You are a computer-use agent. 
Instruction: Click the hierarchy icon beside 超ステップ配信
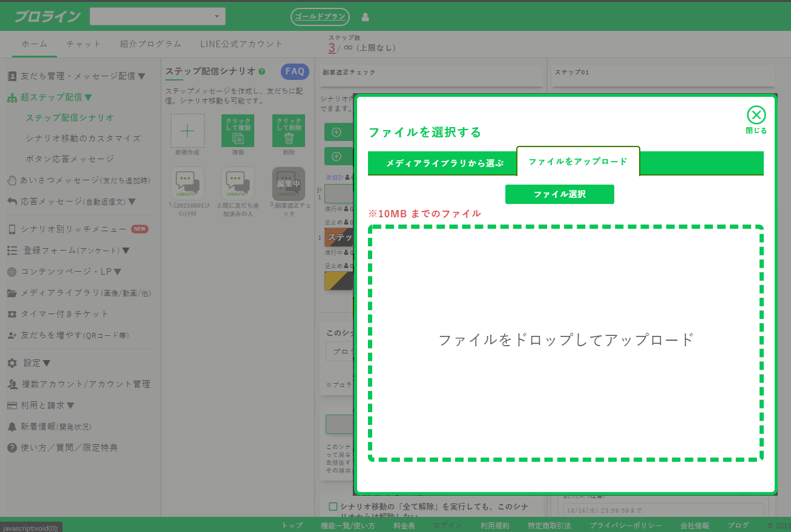pyautogui.click(x=12, y=97)
